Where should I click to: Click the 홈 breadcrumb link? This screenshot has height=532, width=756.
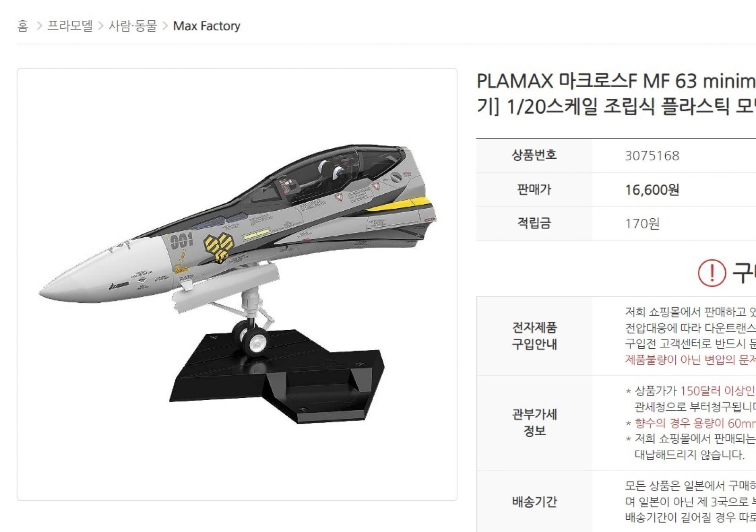click(x=23, y=26)
